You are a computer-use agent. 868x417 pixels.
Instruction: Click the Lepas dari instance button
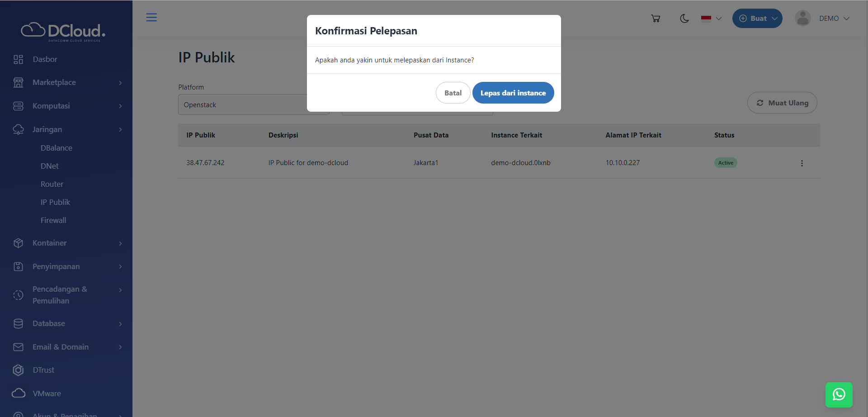pyautogui.click(x=513, y=93)
